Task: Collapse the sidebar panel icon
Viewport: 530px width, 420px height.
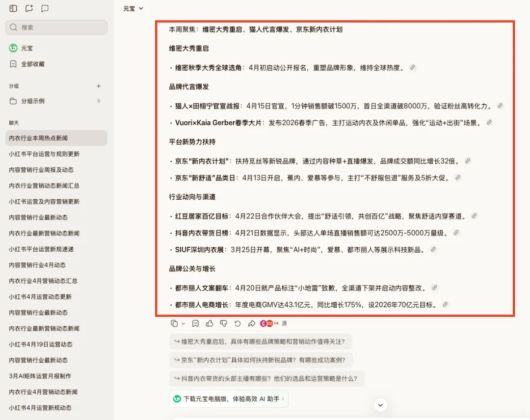Action: tap(13, 8)
